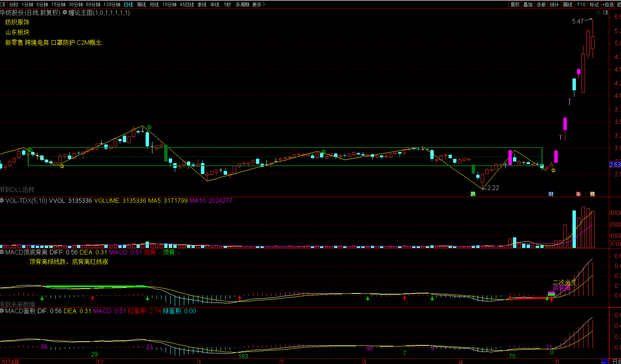Click the 2.63 current price label on axis
Screen dimensions: 621x364
coord(615,165)
